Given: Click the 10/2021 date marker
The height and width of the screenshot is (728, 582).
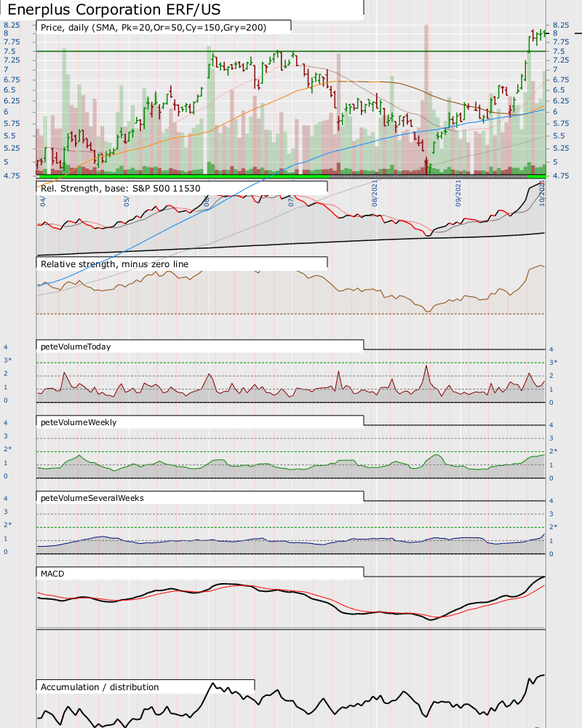Looking at the screenshot, I should pyautogui.click(x=541, y=194).
